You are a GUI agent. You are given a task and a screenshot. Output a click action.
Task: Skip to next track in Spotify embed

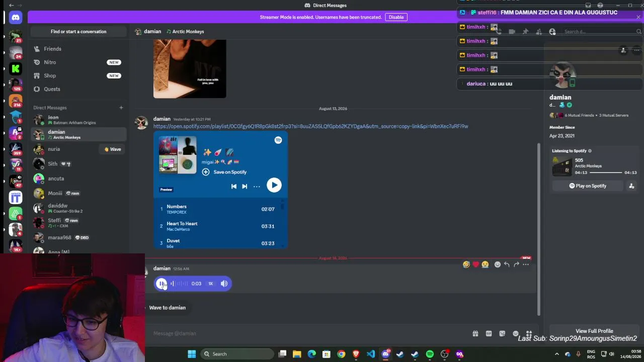(245, 187)
